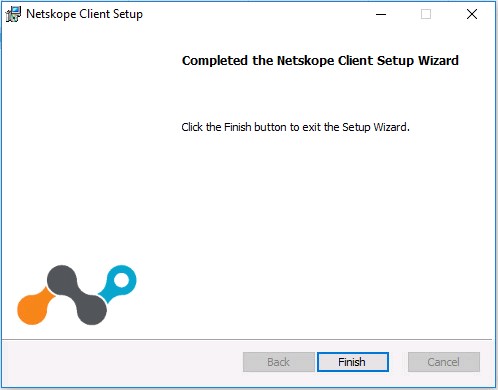Screen dimensions: 498x390
Task: Click the 'Netskope Client Setup' title text
Action: pos(84,14)
